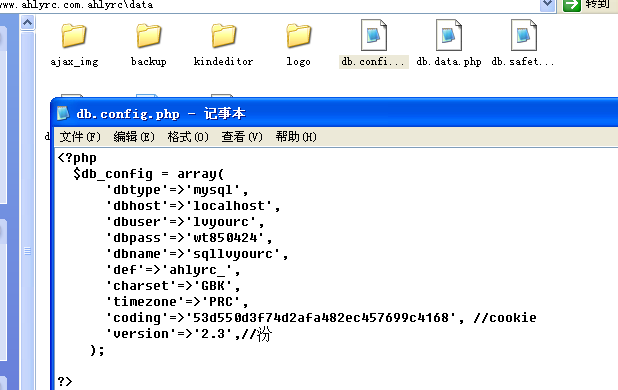Image resolution: width=618 pixels, height=390 pixels.
Task: Click the db.config.php - 记事本 title bar
Action: (x=335, y=113)
